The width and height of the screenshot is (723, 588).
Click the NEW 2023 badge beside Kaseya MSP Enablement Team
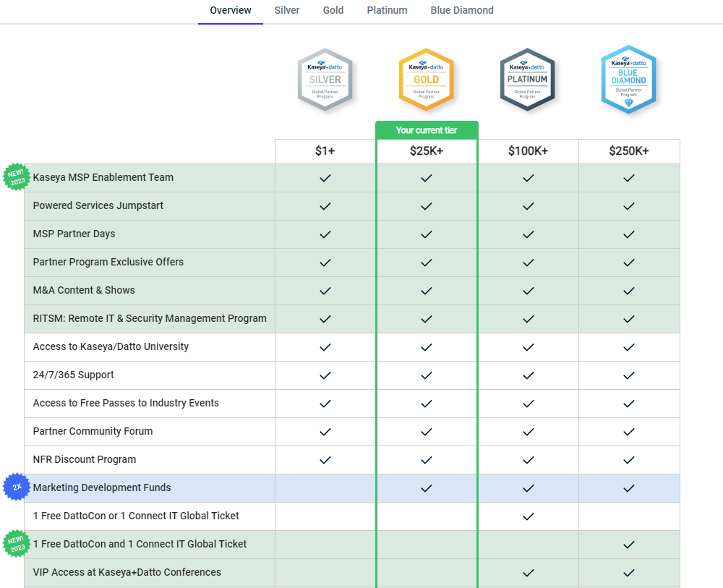click(16, 176)
